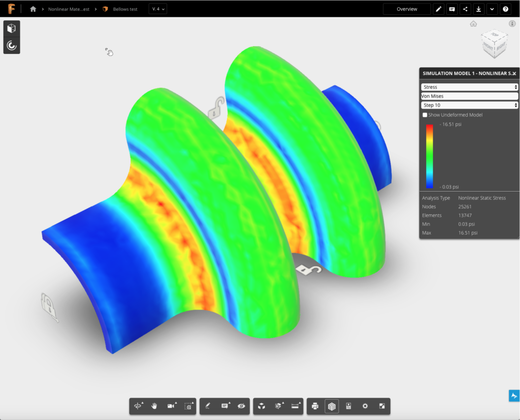
Task: Enable Show Undeformed Model checkbox
Action: pos(425,115)
